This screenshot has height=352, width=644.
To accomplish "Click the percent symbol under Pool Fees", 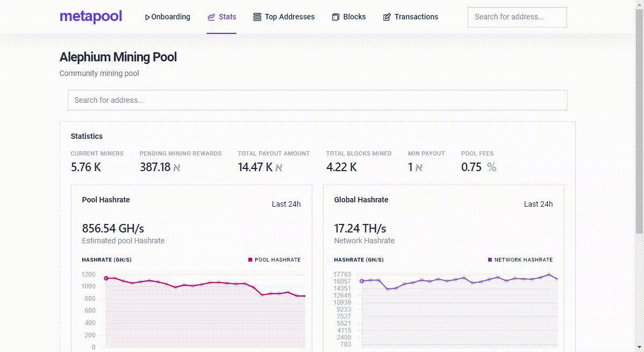I will [492, 167].
